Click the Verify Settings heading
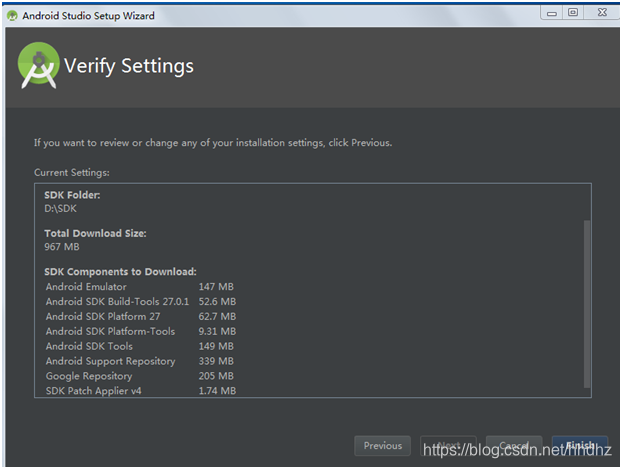The image size is (622, 469). pos(129,66)
